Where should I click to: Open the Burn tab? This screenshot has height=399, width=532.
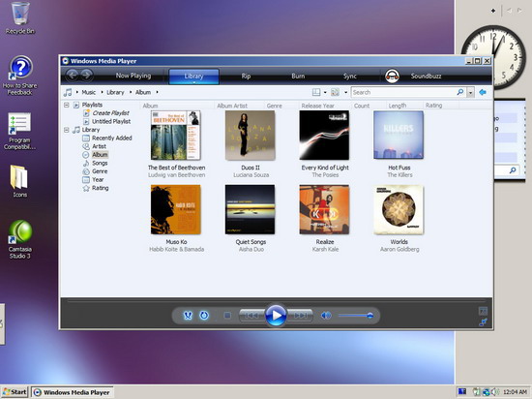pyautogui.click(x=298, y=77)
